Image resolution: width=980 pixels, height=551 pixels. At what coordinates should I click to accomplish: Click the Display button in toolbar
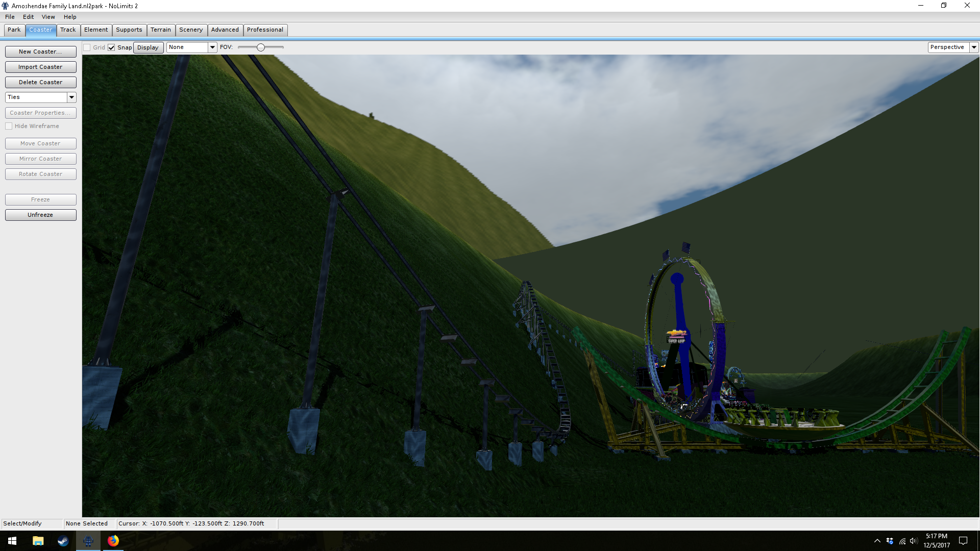pyautogui.click(x=148, y=47)
